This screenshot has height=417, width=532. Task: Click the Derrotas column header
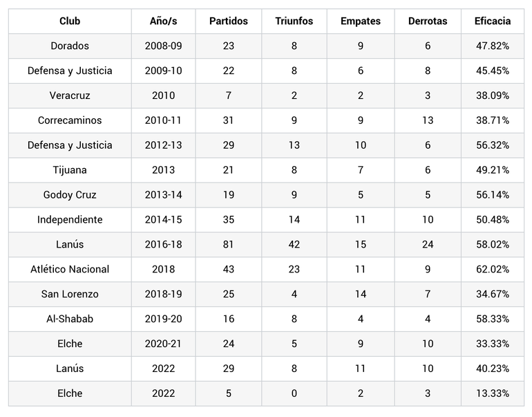click(428, 21)
